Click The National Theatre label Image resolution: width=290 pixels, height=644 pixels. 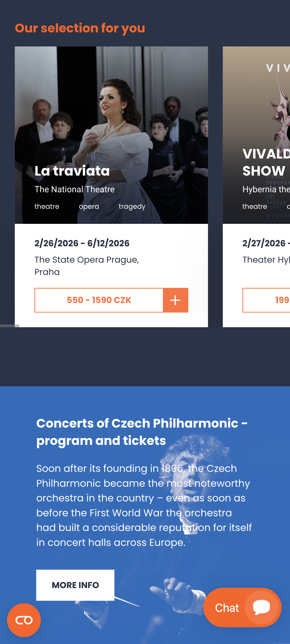tap(74, 189)
